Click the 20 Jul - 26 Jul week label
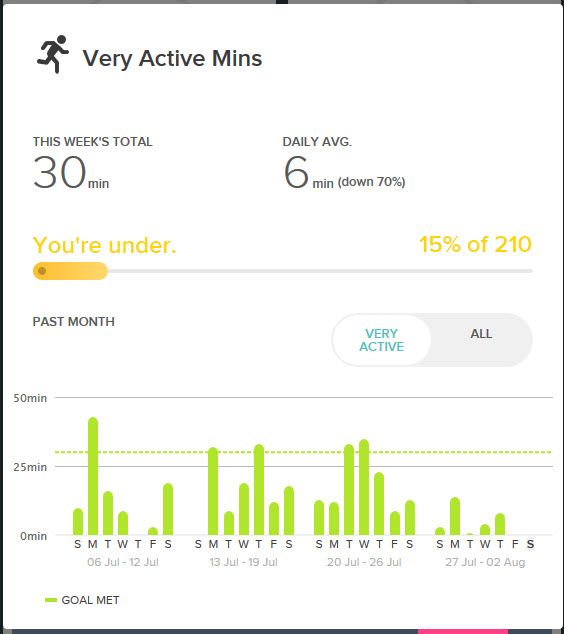This screenshot has height=634, width=564. tap(364, 562)
